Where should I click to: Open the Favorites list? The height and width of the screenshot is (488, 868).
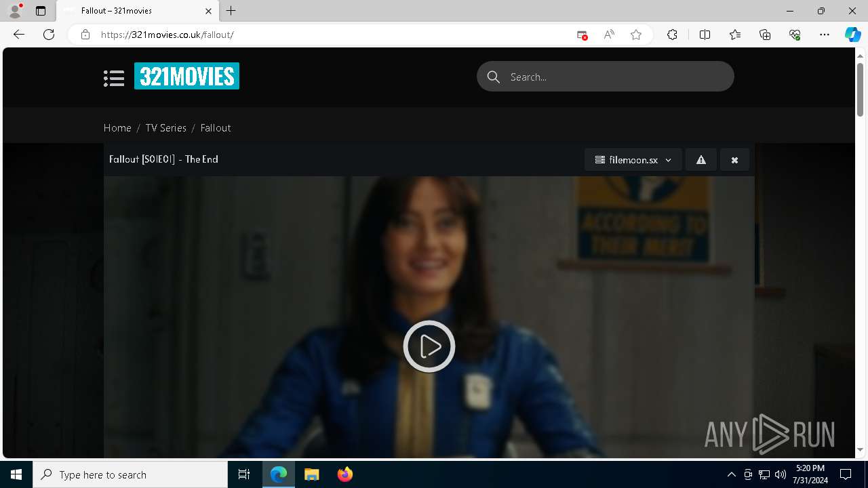(735, 35)
